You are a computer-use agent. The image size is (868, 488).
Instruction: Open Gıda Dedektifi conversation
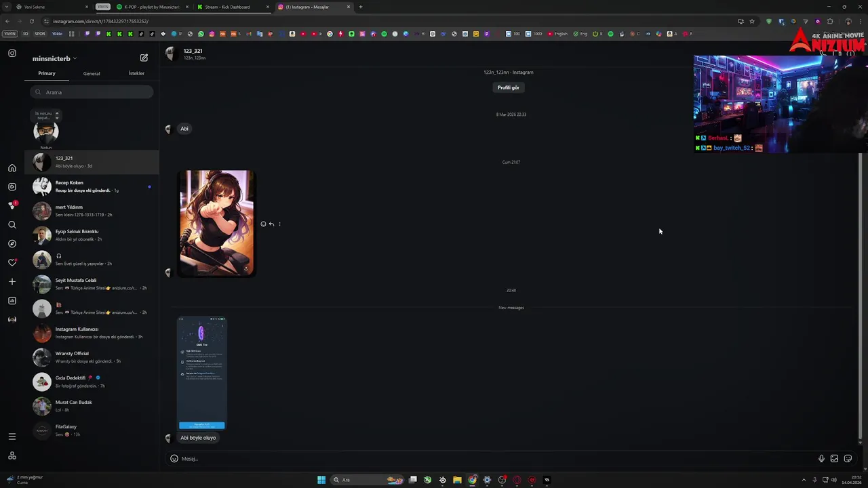pyautogui.click(x=92, y=382)
